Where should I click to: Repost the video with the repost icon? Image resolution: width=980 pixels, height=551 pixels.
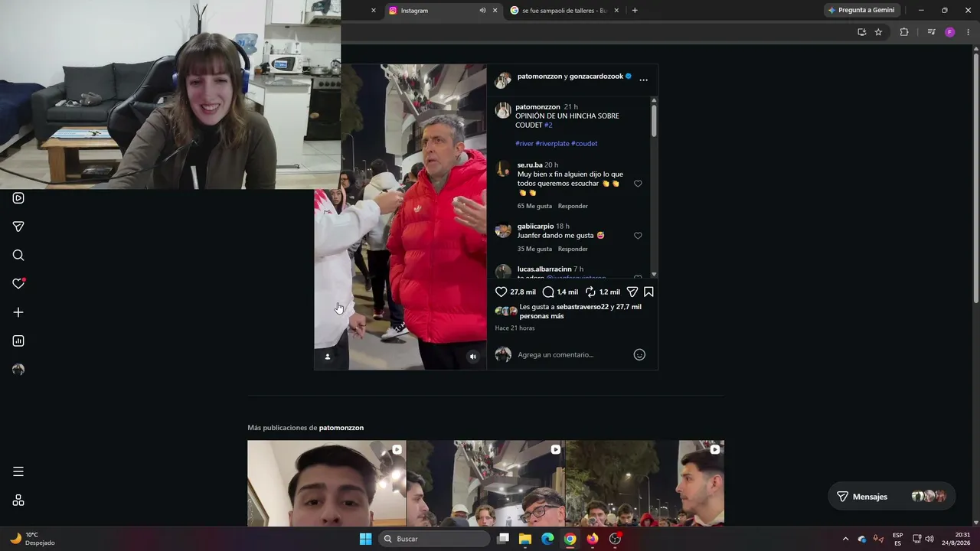590,292
